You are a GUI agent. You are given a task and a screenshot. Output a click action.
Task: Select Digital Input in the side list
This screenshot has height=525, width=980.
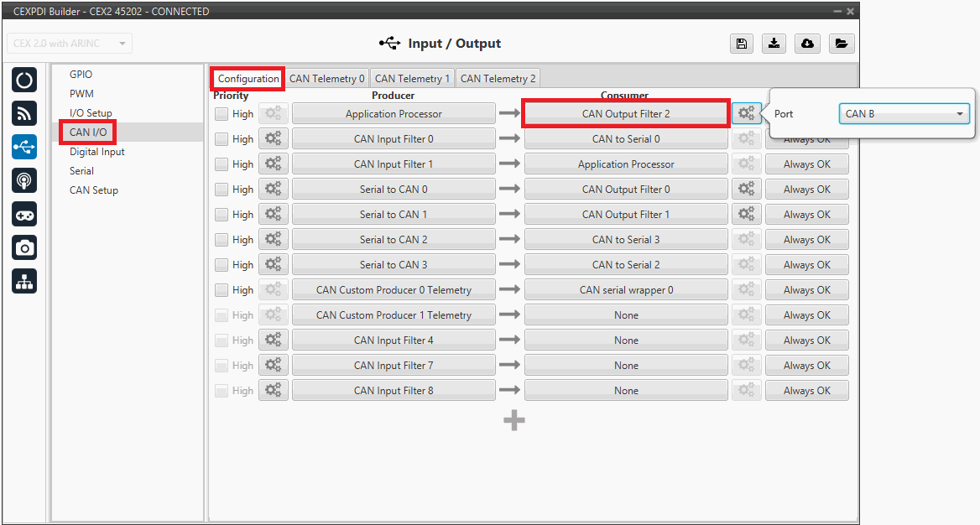tap(96, 152)
